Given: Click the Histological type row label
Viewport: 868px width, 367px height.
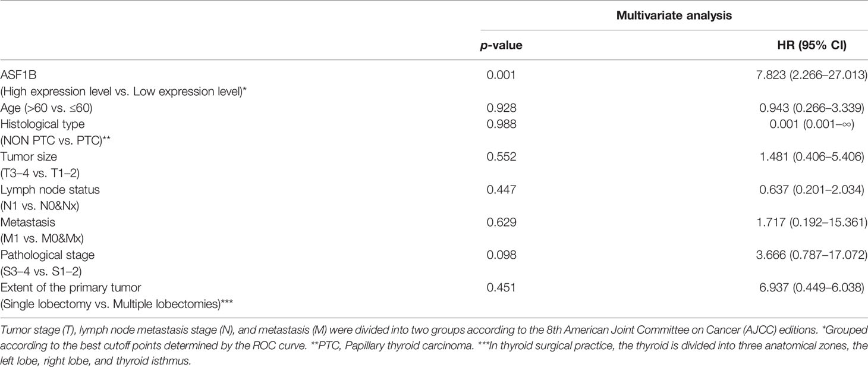Looking at the screenshot, I should coord(43,124).
